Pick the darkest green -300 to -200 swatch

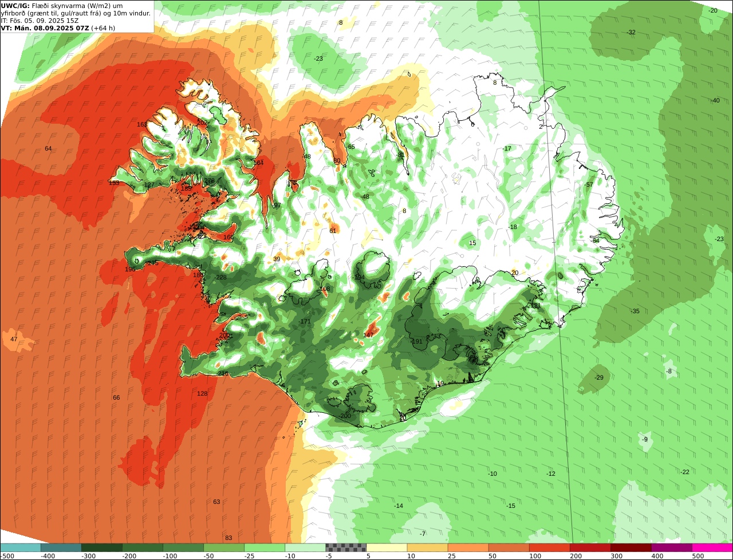pos(102,547)
